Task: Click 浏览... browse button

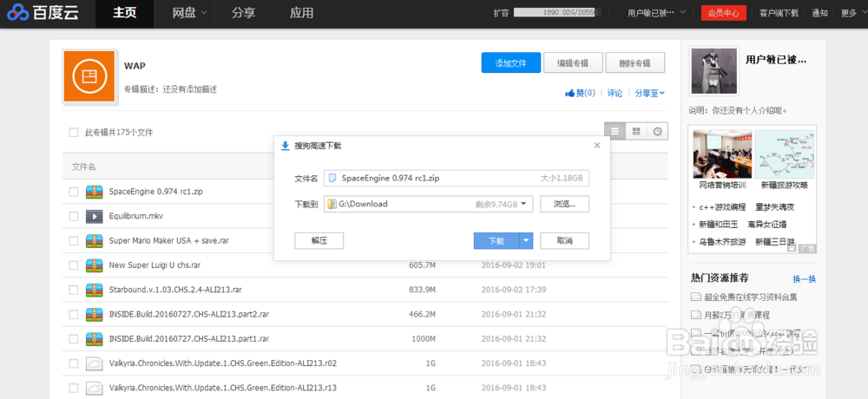Action: 565,204
